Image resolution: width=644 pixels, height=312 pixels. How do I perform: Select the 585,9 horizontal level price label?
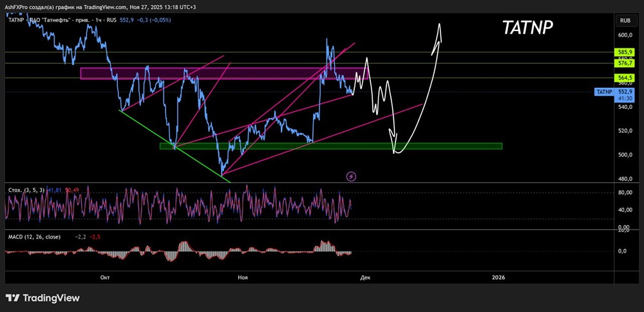tap(625, 52)
